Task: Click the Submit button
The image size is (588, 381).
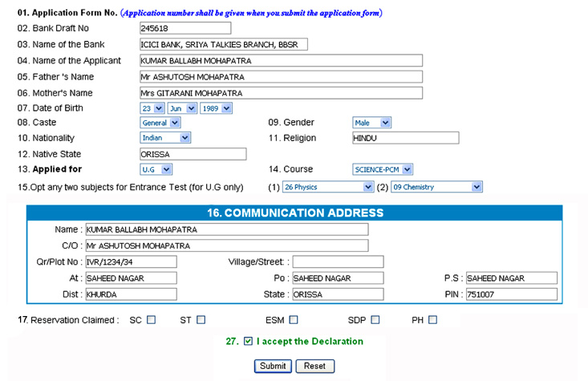Action: click(273, 366)
